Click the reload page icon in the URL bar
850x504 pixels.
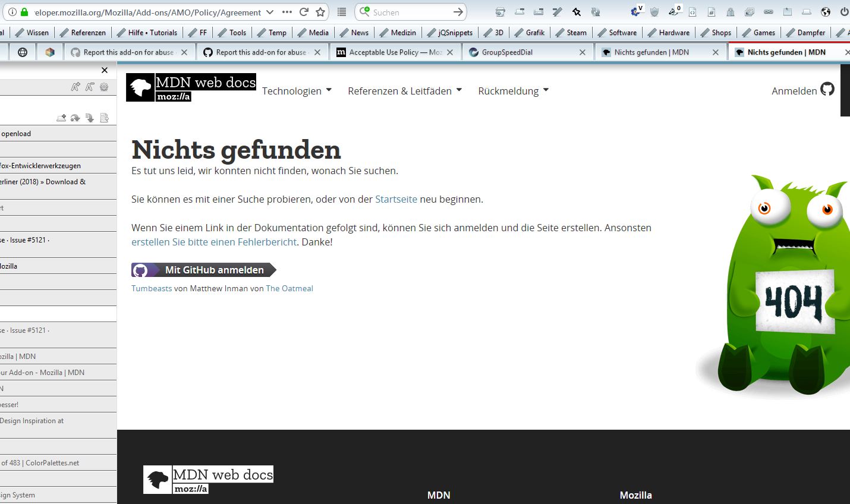click(x=304, y=12)
